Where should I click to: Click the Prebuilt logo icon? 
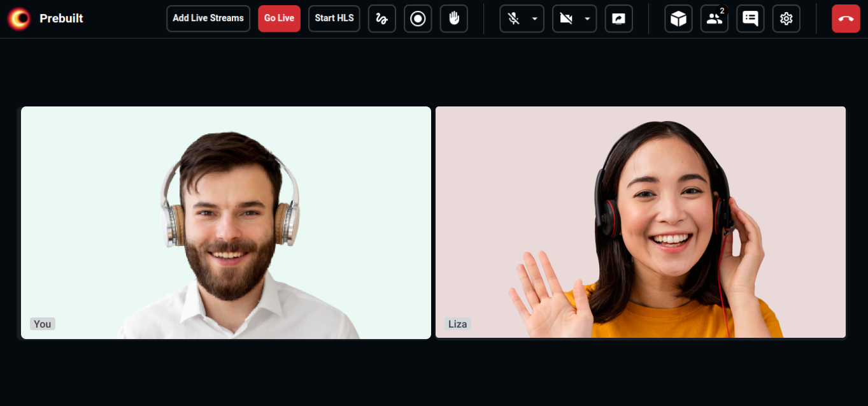click(19, 18)
